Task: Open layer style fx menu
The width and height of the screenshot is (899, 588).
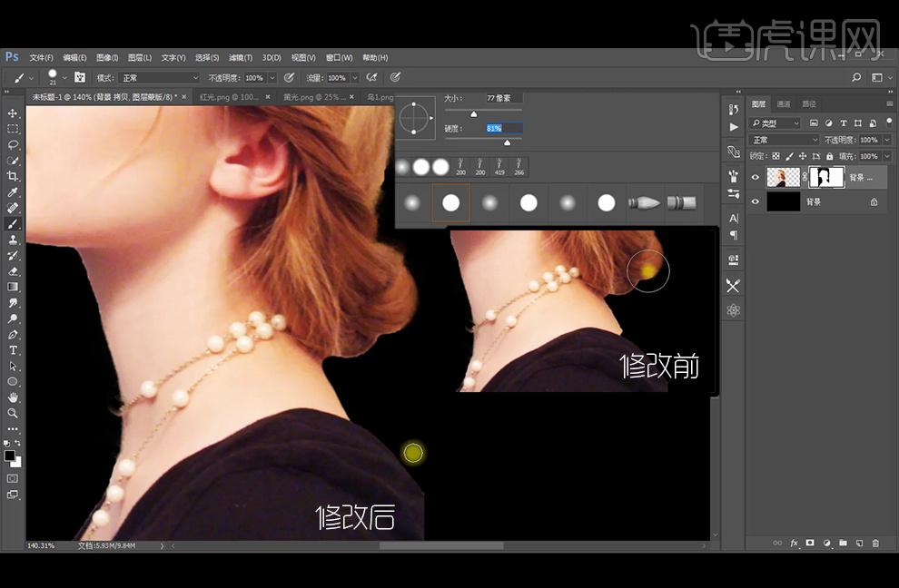Action: 794,543
